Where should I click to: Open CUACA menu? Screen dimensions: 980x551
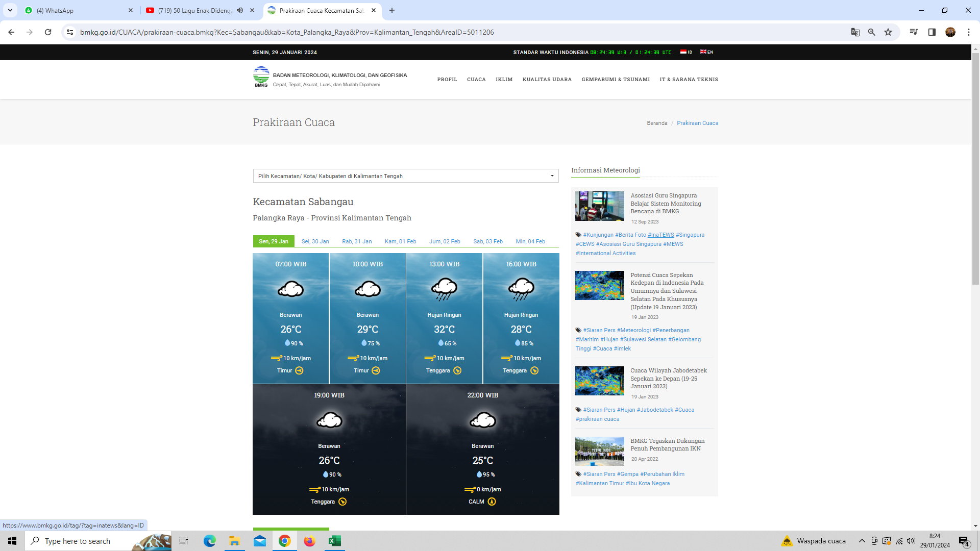pos(476,80)
